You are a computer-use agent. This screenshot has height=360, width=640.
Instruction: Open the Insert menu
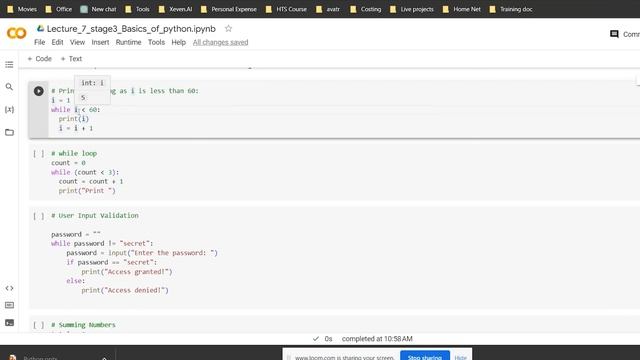tap(100, 42)
